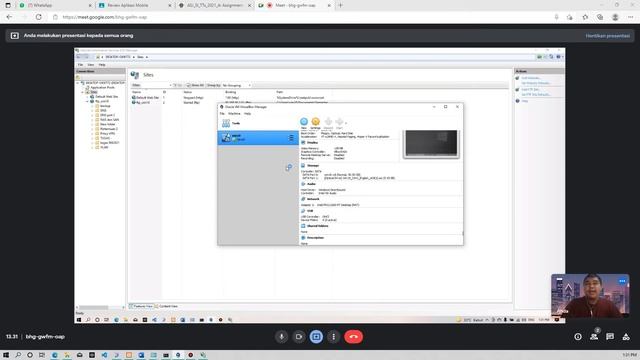The height and width of the screenshot is (360, 640).
Task: Click Hentikan presentasi to stop presenting
Action: (x=608, y=36)
